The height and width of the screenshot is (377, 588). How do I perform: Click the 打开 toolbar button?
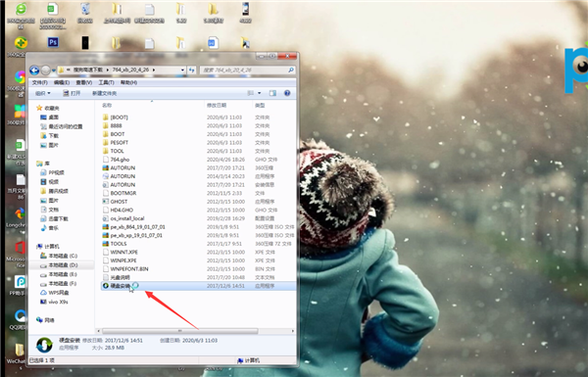(72, 93)
